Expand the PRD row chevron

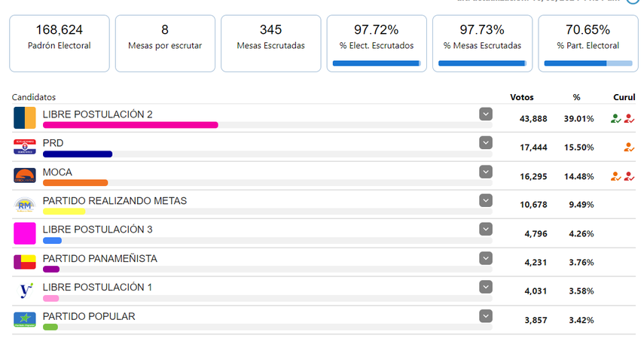(x=486, y=142)
